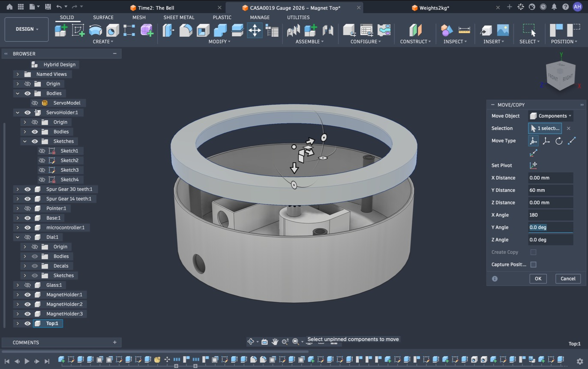Open the Joint tool in Assemble
The width and height of the screenshot is (588, 369).
point(328,30)
